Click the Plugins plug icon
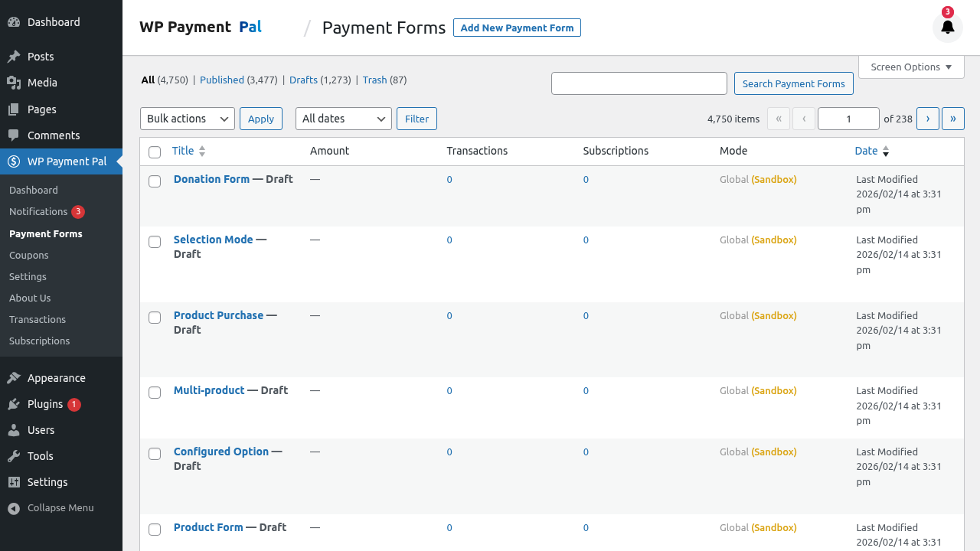 tap(14, 404)
